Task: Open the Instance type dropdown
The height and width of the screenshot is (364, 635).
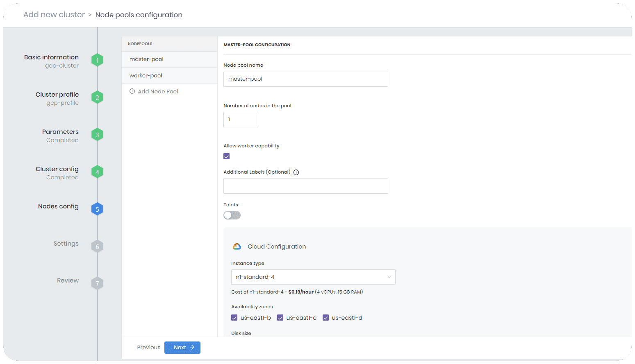Action: [313, 277]
